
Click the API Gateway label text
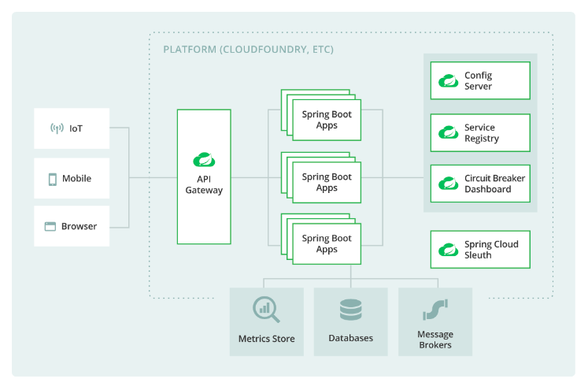coord(204,184)
